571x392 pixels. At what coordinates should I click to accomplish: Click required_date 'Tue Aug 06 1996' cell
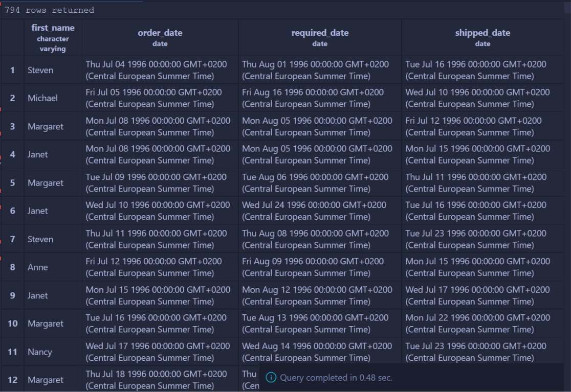click(320, 182)
